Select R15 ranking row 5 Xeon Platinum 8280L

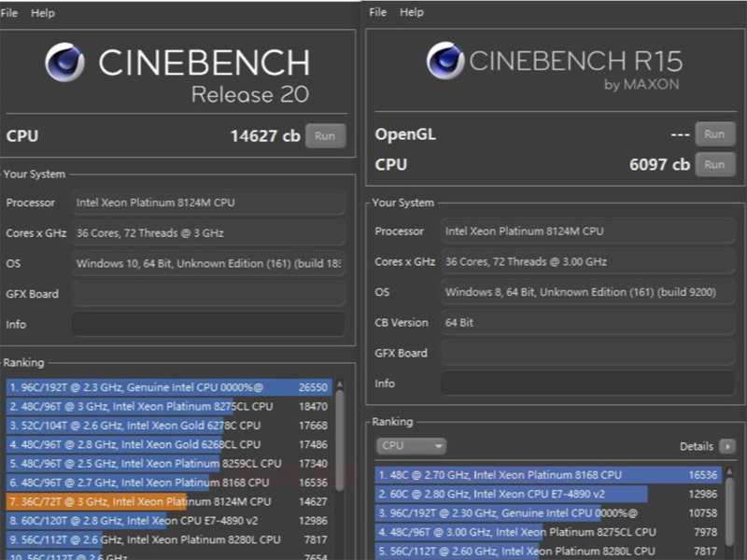[548, 551]
